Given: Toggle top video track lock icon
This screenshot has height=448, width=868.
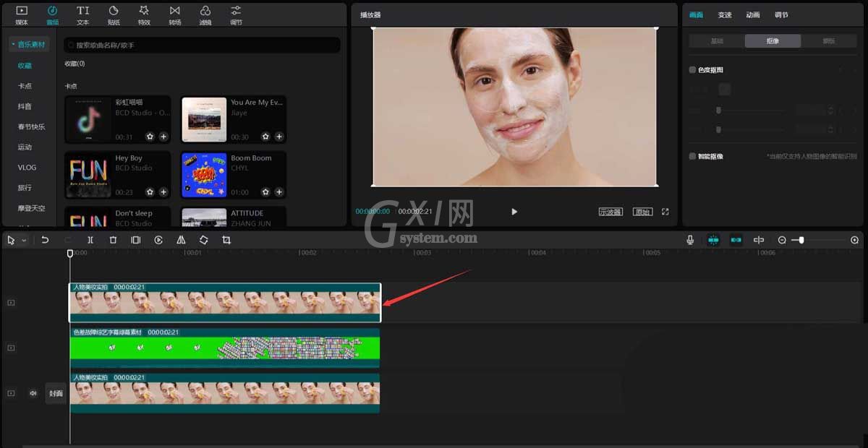Looking at the screenshot, I should pos(11,303).
